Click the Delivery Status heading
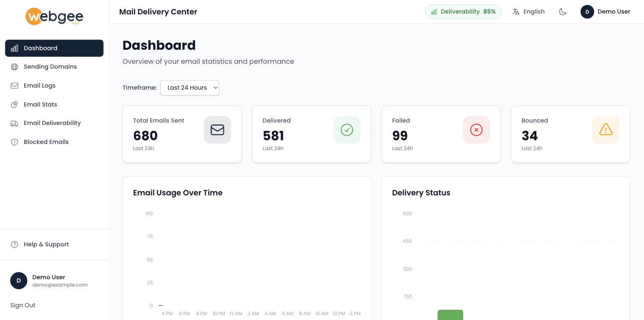The height and width of the screenshot is (320, 644). click(421, 193)
